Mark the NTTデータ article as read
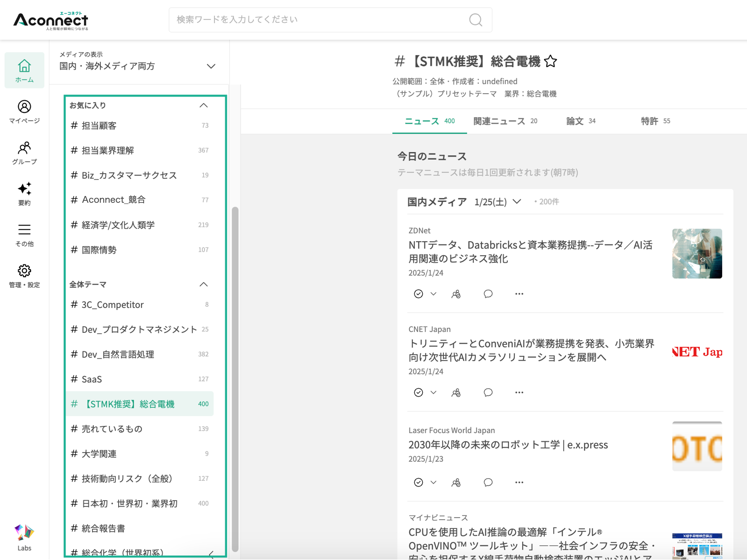Viewport: 747px width, 560px height. 418,294
